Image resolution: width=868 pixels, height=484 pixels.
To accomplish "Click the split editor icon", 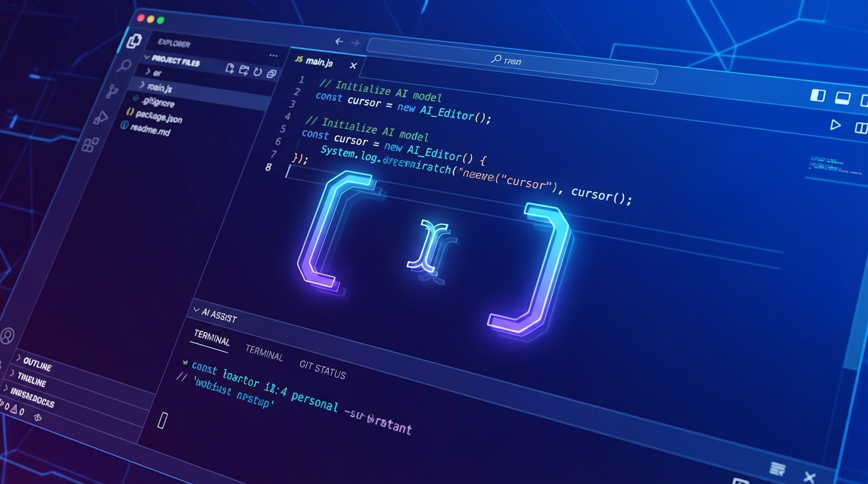I will tap(861, 128).
